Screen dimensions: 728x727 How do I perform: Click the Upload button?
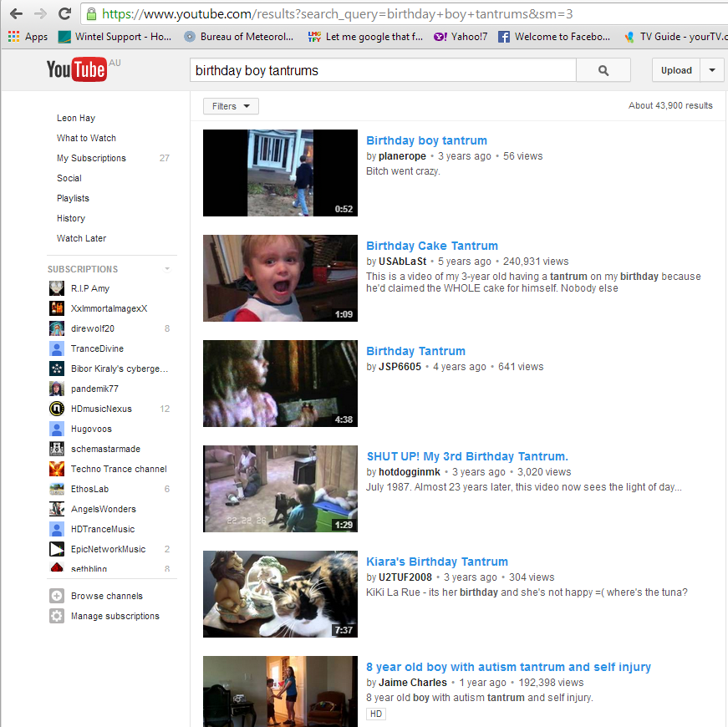(676, 70)
